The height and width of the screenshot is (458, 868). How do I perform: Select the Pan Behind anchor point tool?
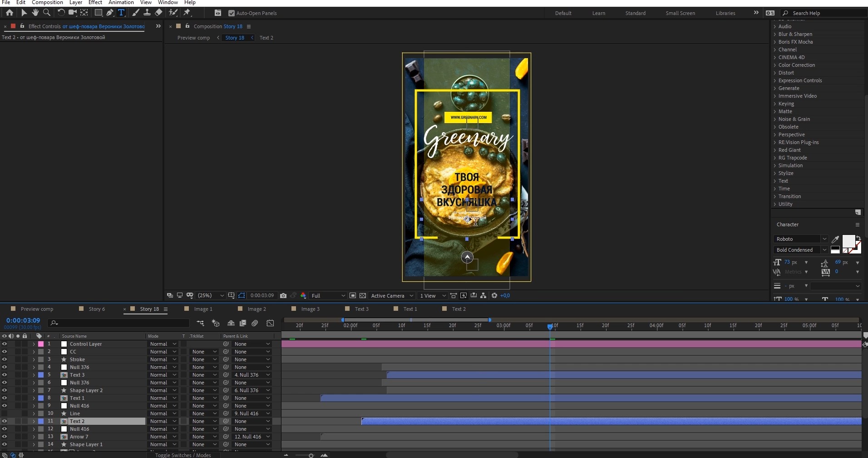click(84, 13)
